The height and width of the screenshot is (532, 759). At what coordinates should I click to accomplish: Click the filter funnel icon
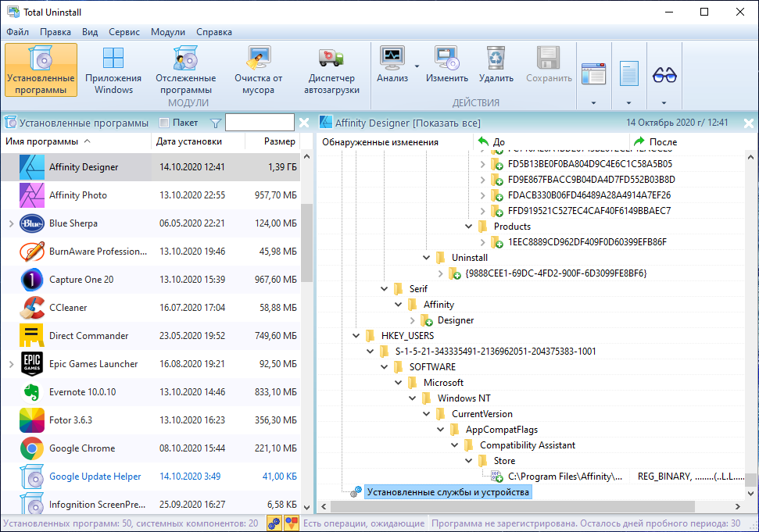coord(216,123)
